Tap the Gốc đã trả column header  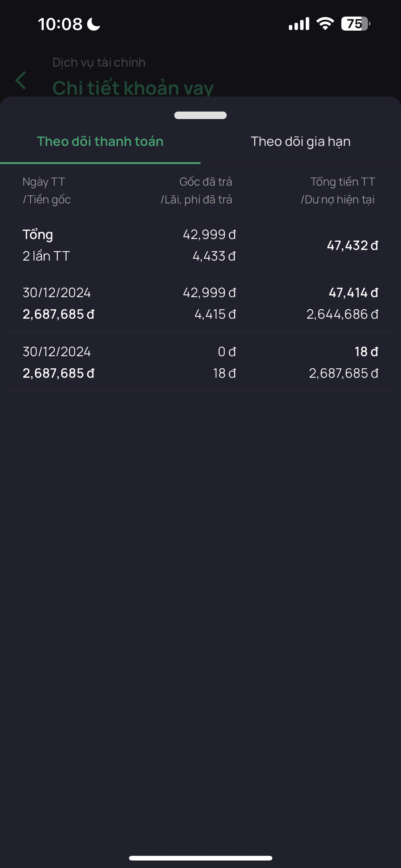tap(205, 182)
